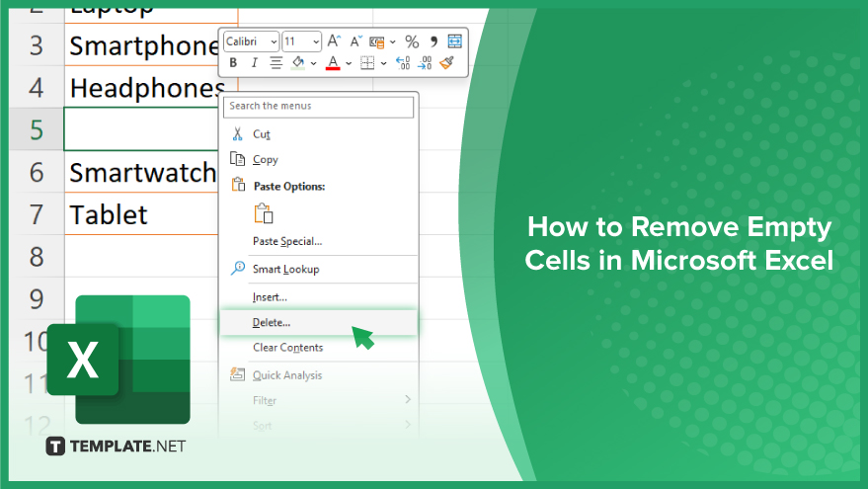Expand the Borders dropdown arrow
Viewport: 868px width, 489px height.
pos(383,63)
